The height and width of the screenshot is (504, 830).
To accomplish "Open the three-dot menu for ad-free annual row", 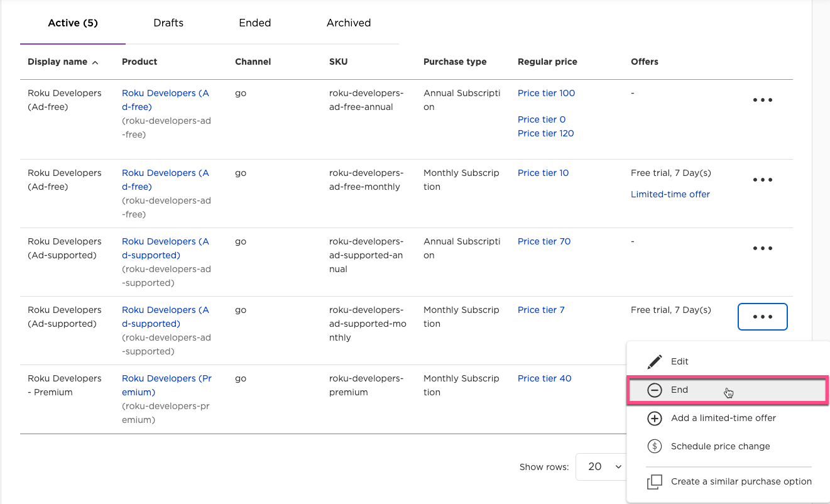I will click(x=762, y=100).
